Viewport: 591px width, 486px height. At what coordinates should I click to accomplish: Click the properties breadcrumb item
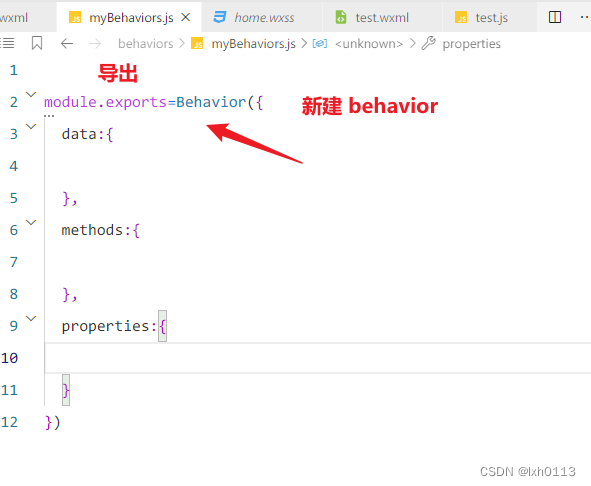[472, 44]
